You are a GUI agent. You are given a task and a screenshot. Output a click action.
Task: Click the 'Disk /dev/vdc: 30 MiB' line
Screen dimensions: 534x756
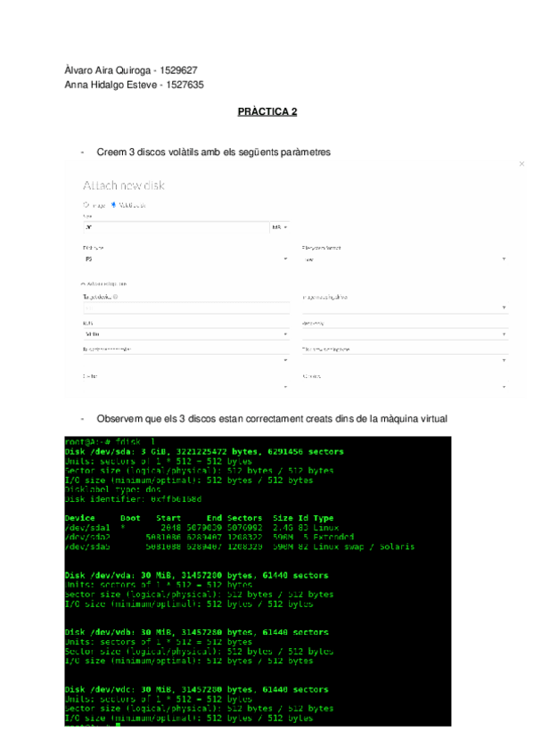(197, 689)
